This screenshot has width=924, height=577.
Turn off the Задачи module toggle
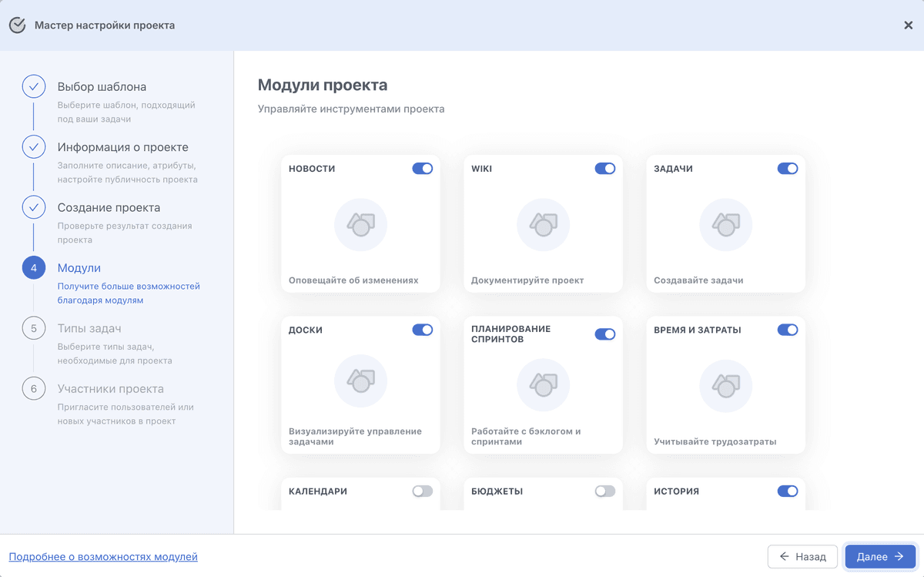click(x=788, y=169)
